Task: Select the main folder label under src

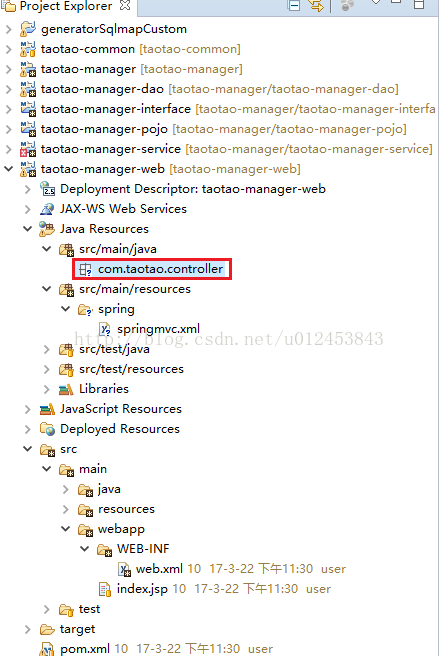Action: click(93, 469)
